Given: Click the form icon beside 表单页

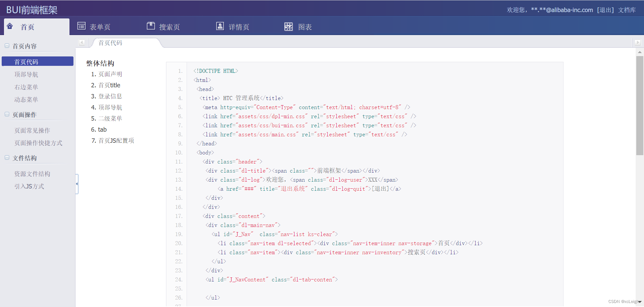Looking at the screenshot, I should [81, 26].
